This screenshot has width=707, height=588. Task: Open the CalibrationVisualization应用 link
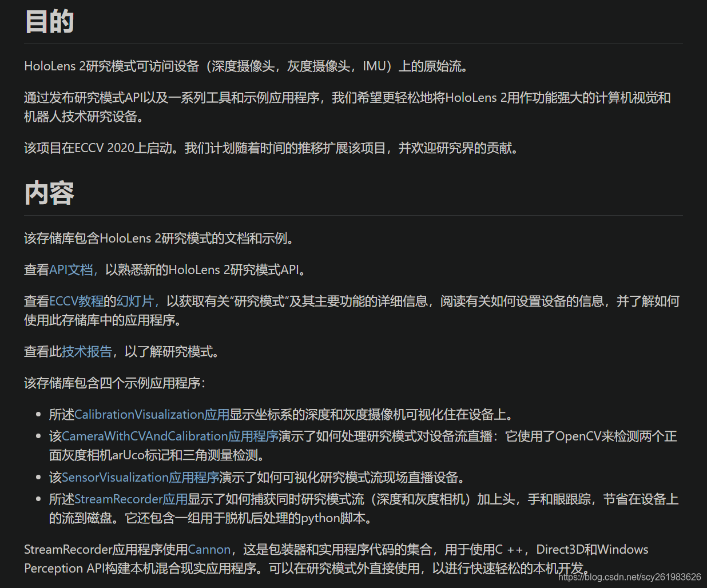[152, 414]
